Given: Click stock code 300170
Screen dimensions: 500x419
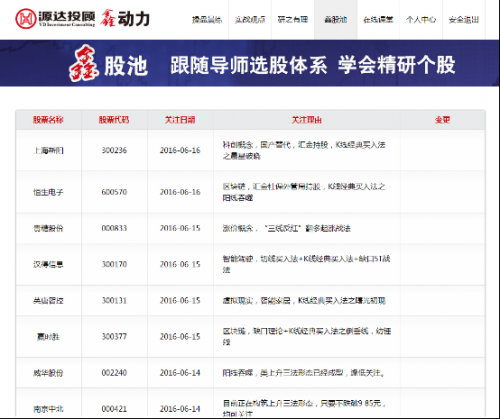Looking at the screenshot, I should pyautogui.click(x=114, y=264).
